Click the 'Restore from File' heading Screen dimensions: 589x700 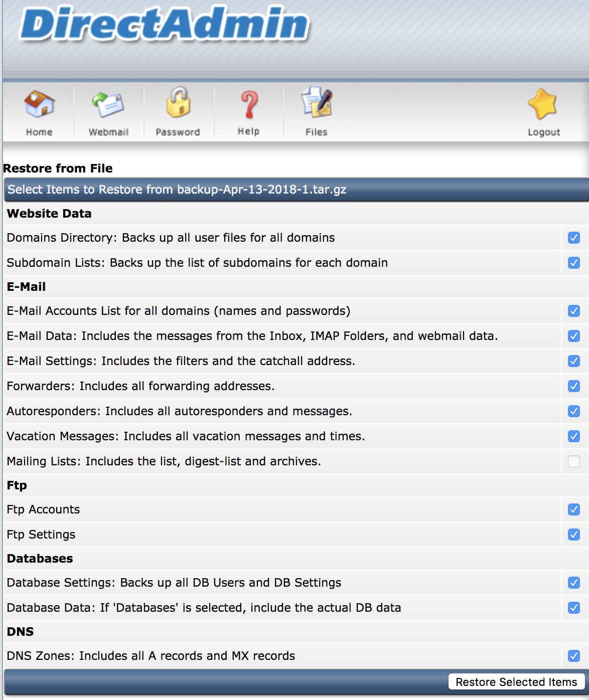58,168
